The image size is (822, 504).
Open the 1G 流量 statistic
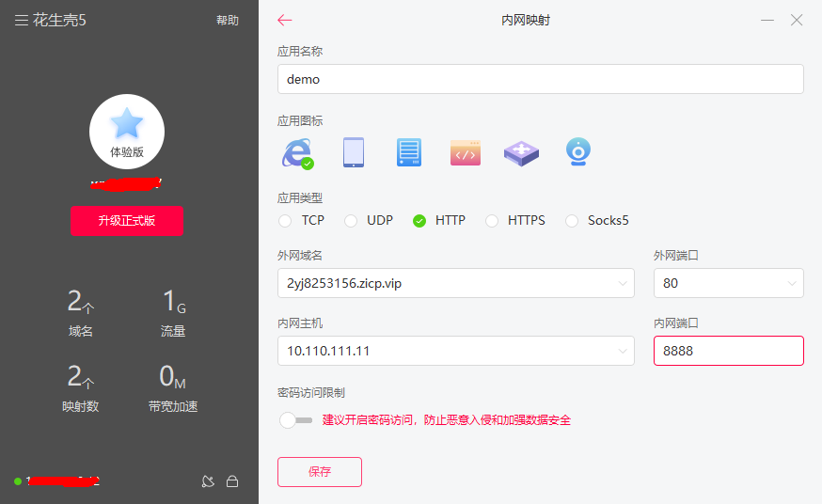173,313
